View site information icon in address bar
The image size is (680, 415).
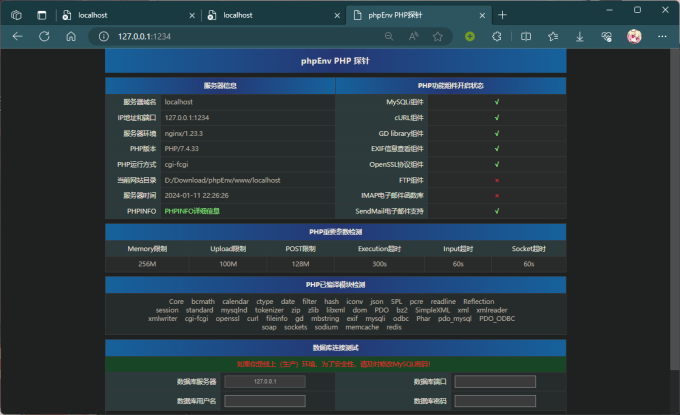104,36
